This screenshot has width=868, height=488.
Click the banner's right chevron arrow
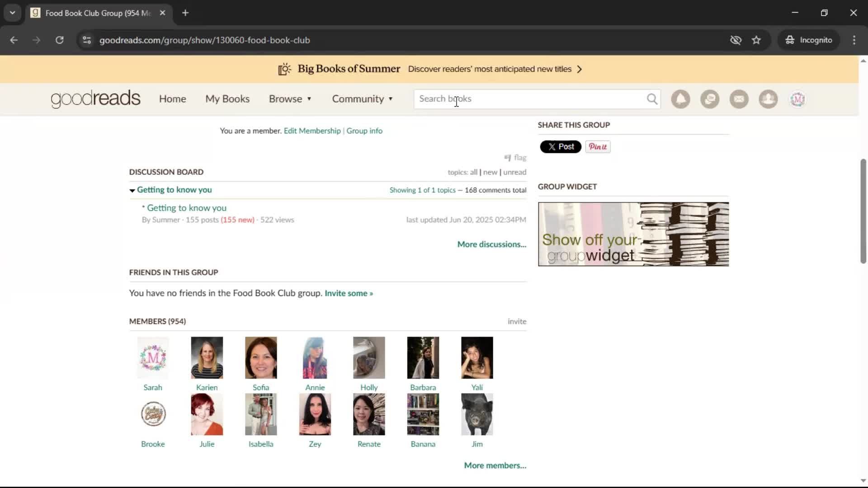[x=580, y=69]
